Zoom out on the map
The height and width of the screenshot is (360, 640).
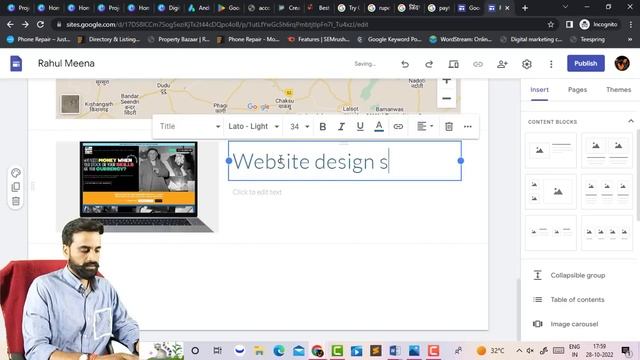(x=447, y=98)
